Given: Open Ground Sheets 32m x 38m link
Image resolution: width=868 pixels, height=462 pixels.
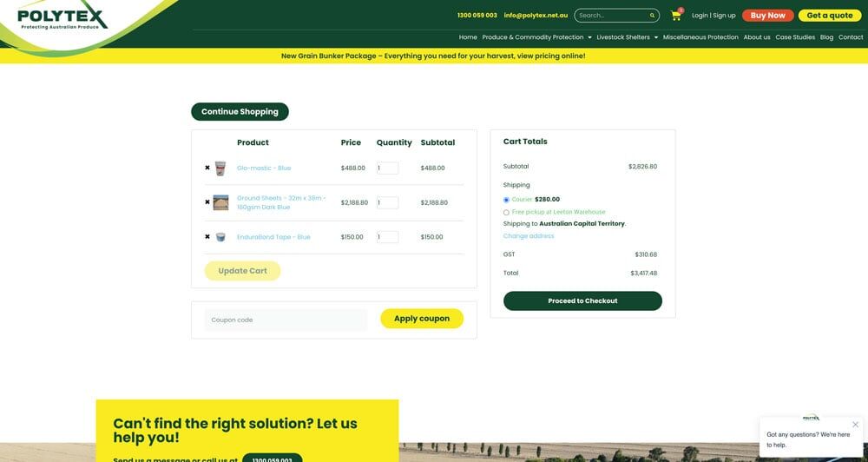Looking at the screenshot, I should pos(281,202).
